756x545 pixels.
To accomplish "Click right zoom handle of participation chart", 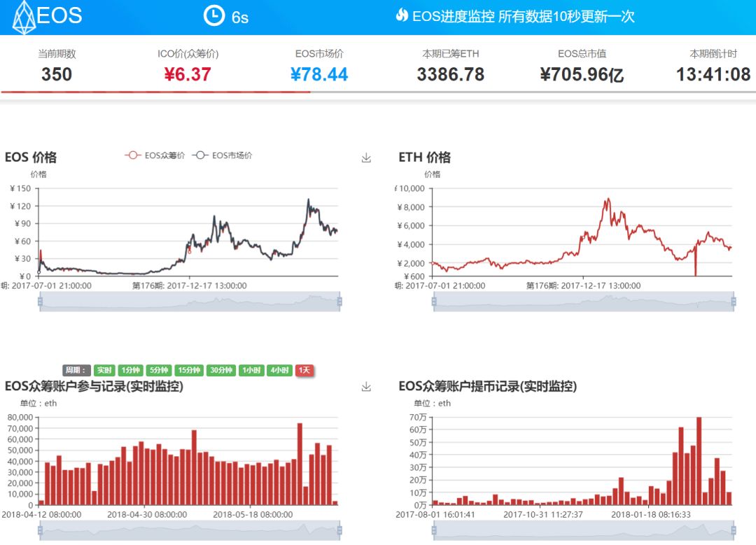I will click(340, 530).
